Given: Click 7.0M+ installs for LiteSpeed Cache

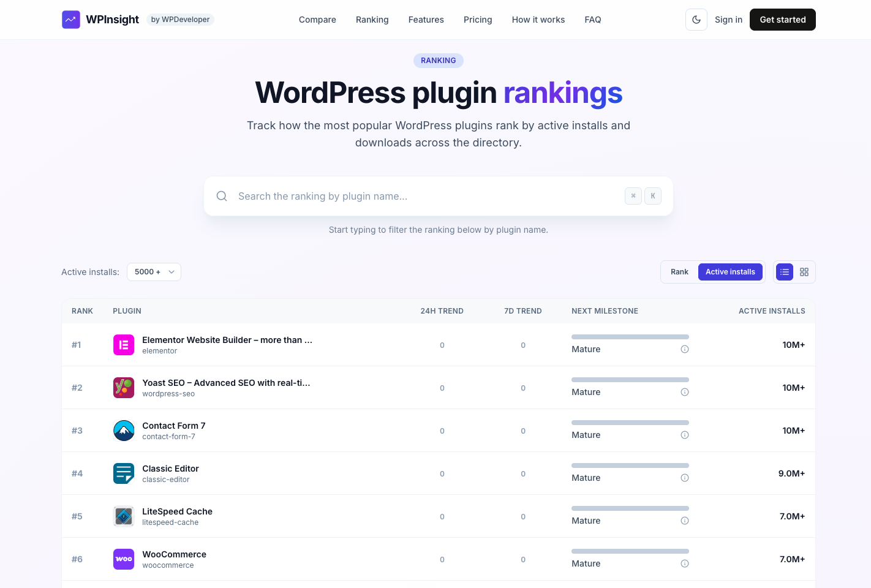Looking at the screenshot, I should (792, 516).
